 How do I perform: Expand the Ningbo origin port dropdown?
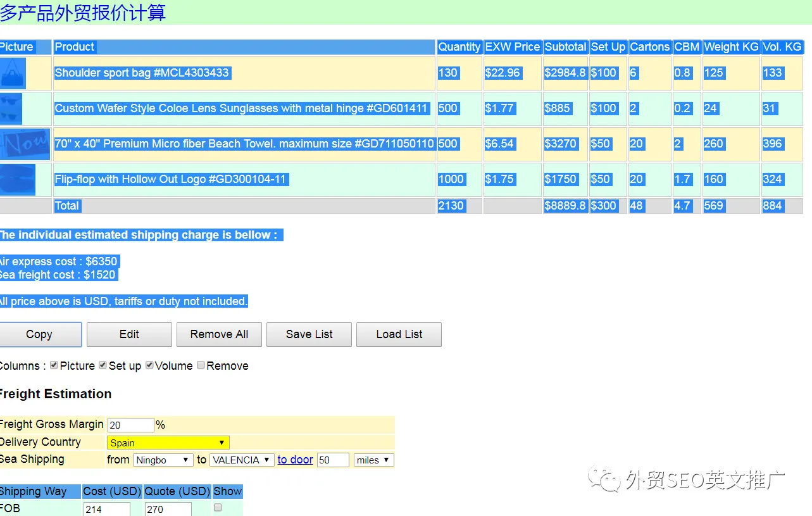click(x=163, y=460)
